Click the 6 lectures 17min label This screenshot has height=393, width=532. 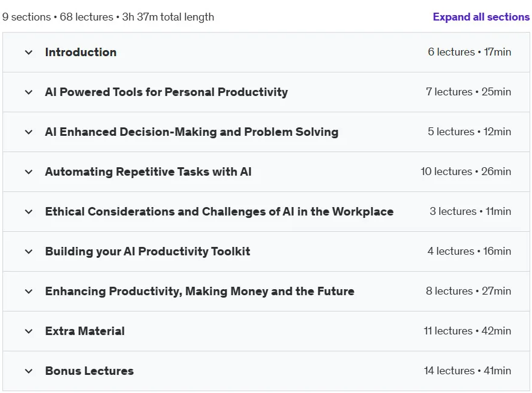point(469,52)
